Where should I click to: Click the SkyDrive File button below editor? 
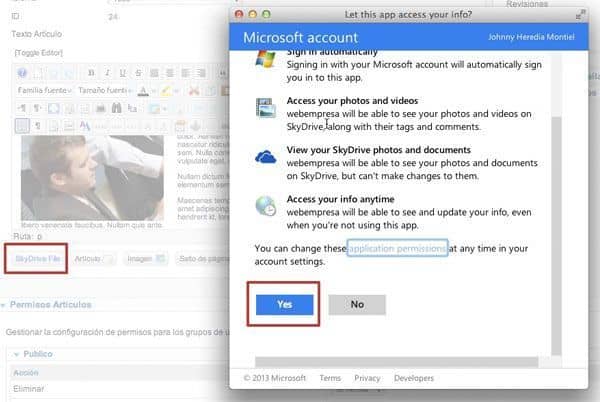click(38, 259)
